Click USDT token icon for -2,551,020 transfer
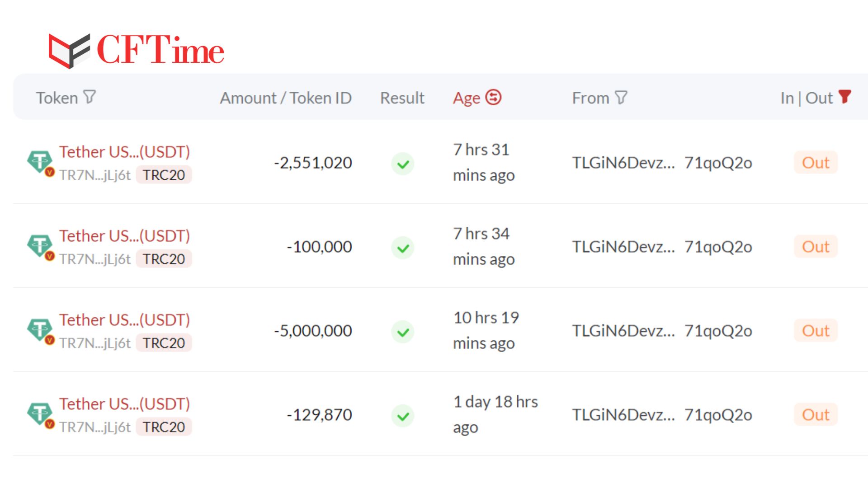The height and width of the screenshot is (488, 868). [x=40, y=162]
